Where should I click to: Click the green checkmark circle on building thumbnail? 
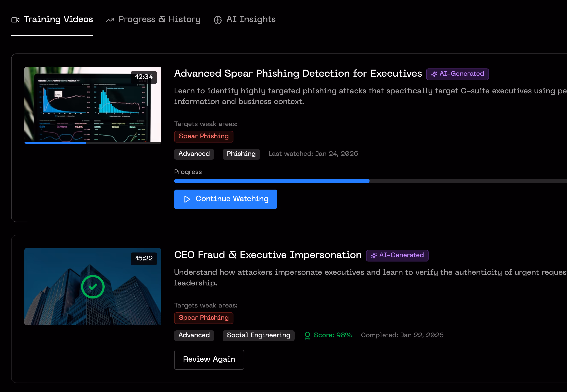pyautogui.click(x=93, y=287)
